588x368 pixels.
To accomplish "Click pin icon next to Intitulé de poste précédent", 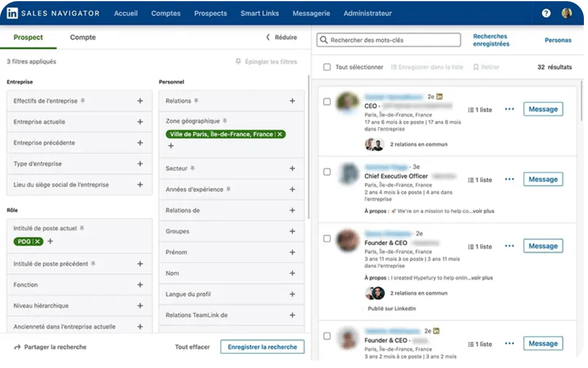I will tap(93, 263).
